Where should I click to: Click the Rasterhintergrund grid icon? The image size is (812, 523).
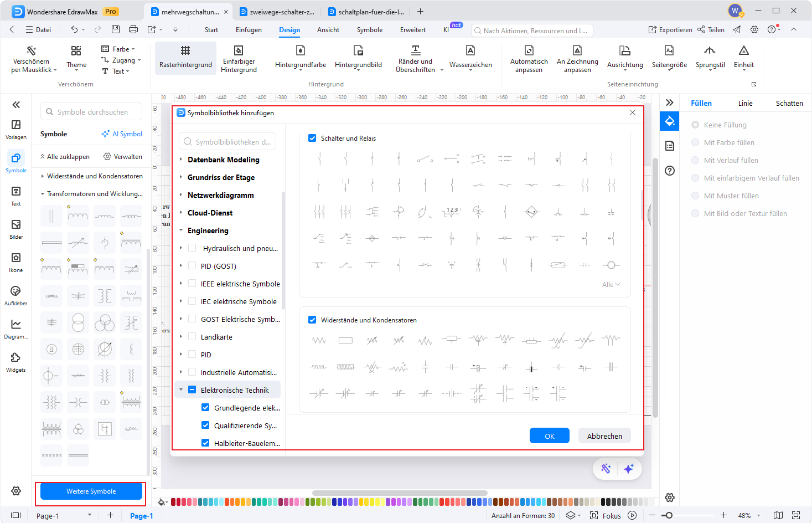point(185,51)
